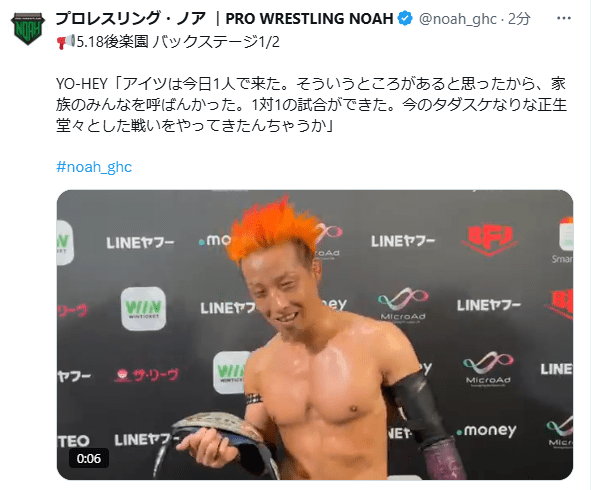Screen dimensions: 591x490
Task: Click the 0:06 video duration badge
Action: 89,458
